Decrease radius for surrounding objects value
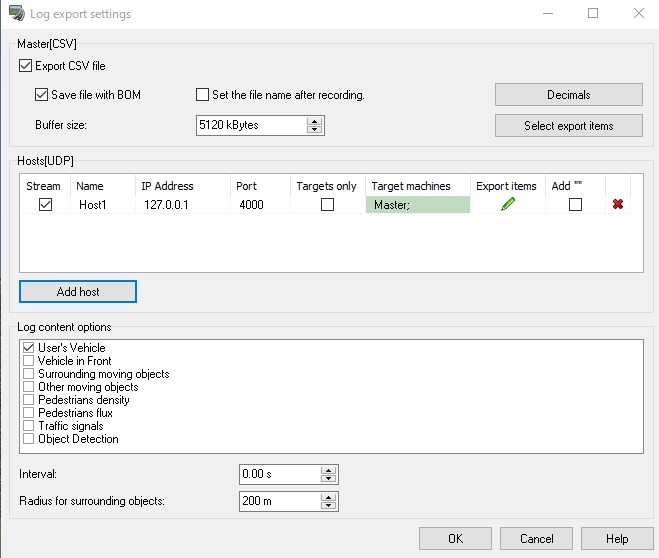 (328, 505)
